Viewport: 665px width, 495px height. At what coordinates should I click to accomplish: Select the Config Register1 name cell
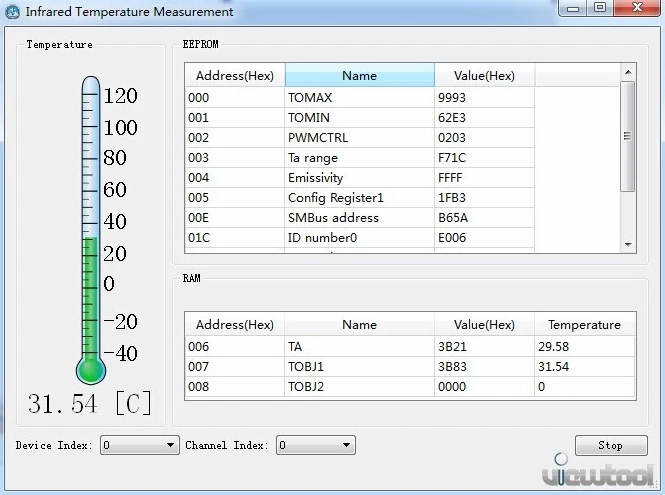[360, 197]
